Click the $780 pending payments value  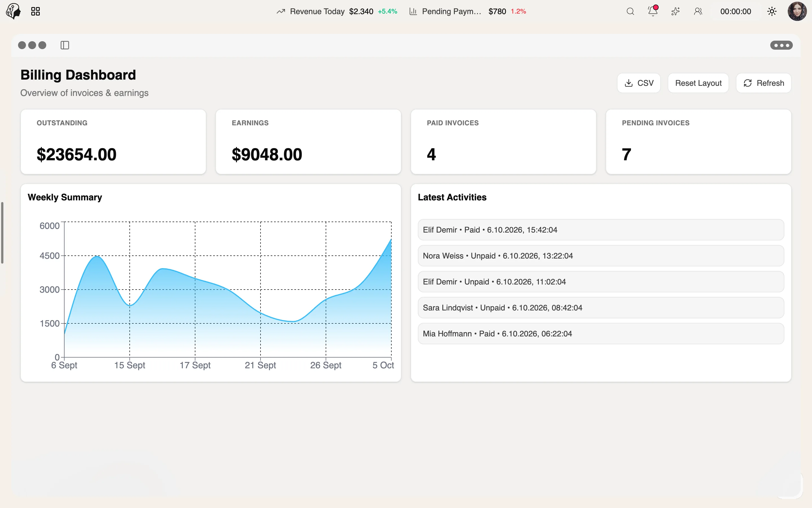(497, 11)
